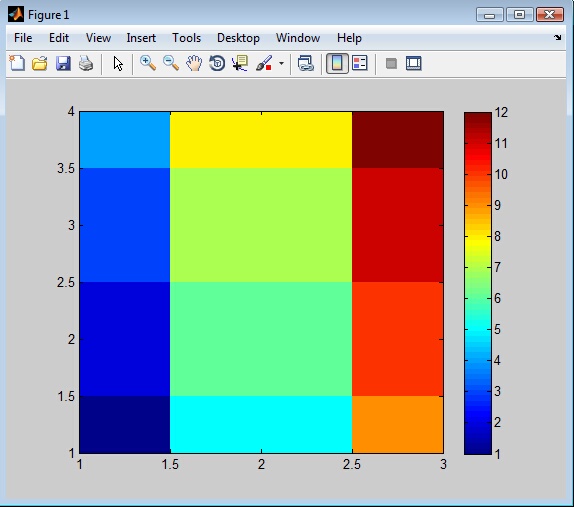574x507 pixels.
Task: Open a file with the folder icon
Action: (40, 63)
